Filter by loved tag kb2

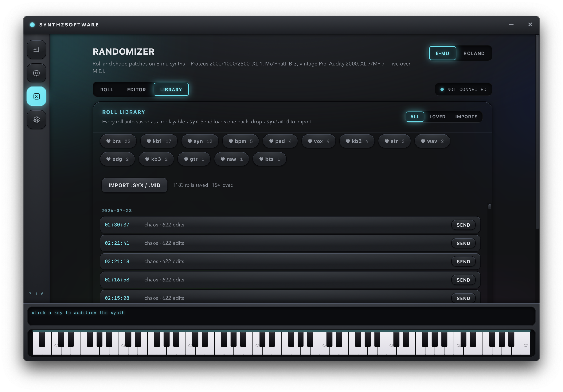click(x=357, y=141)
